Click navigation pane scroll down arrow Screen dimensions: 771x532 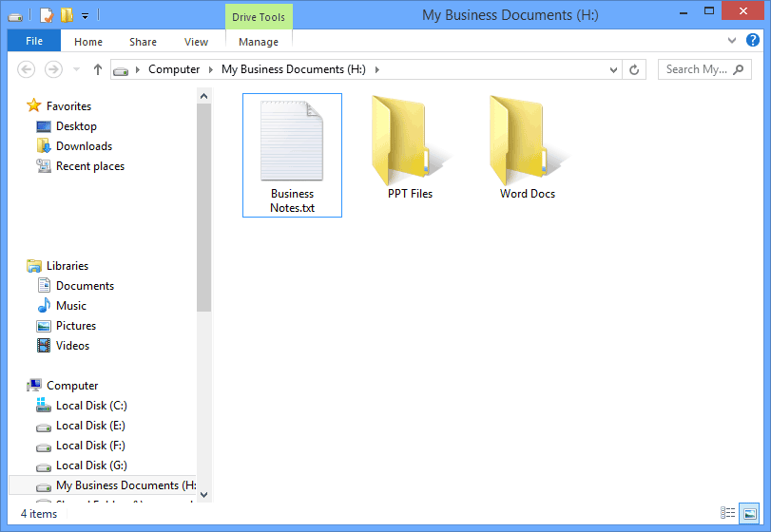point(204,495)
